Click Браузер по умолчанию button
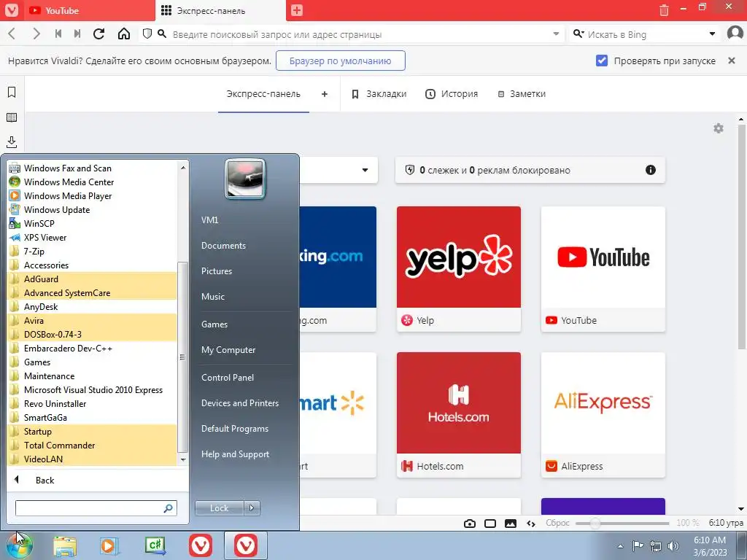Screen dimensions: 747x560 click(340, 61)
